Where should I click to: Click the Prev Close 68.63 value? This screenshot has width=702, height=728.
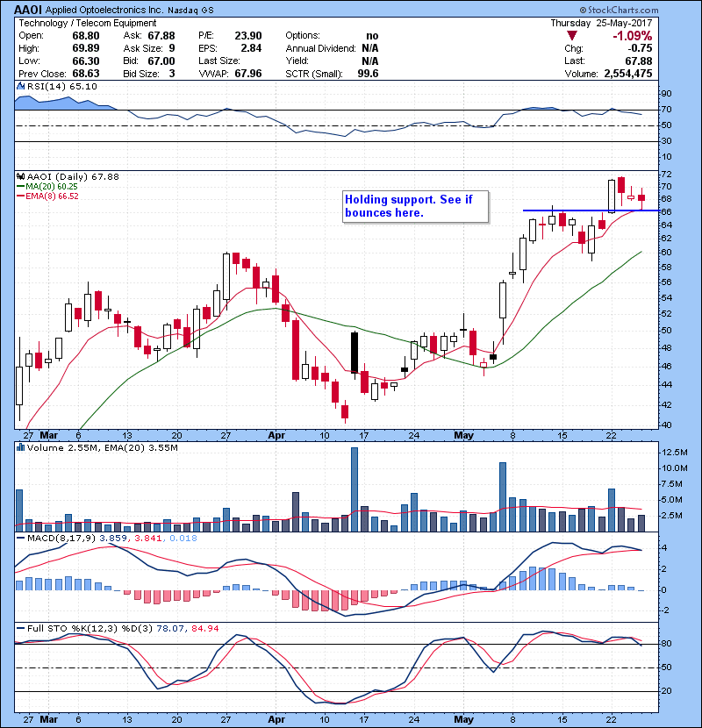tap(86, 74)
